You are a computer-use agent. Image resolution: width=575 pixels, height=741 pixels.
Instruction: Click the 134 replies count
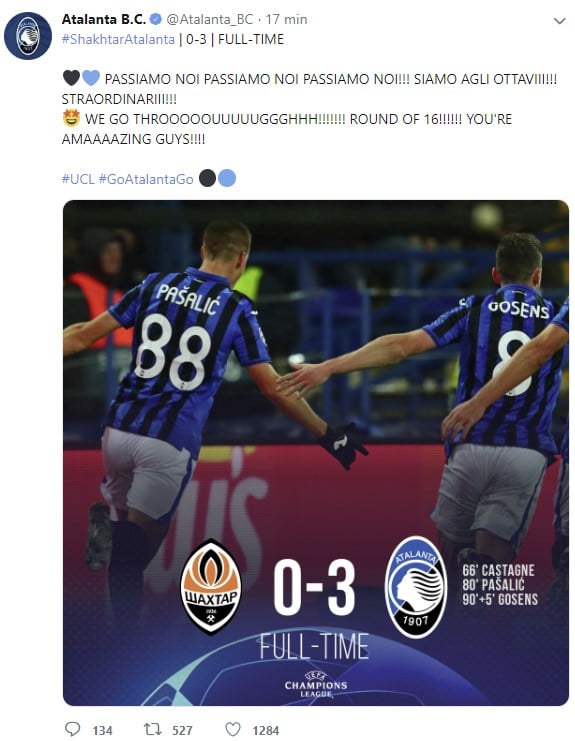coord(103,731)
